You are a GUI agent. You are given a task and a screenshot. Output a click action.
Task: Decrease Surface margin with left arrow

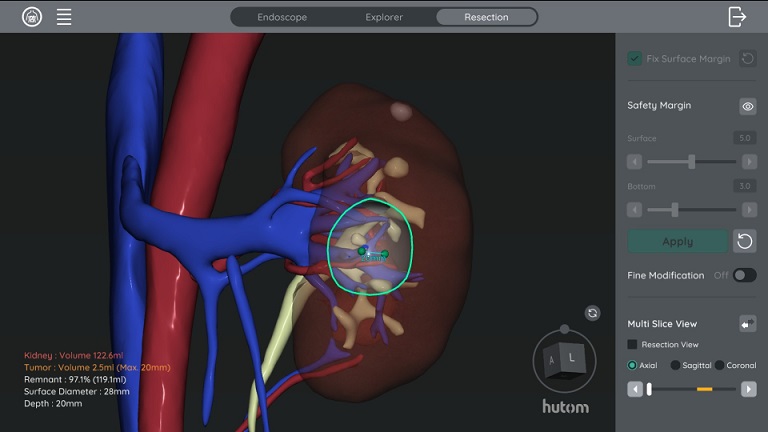(x=634, y=161)
